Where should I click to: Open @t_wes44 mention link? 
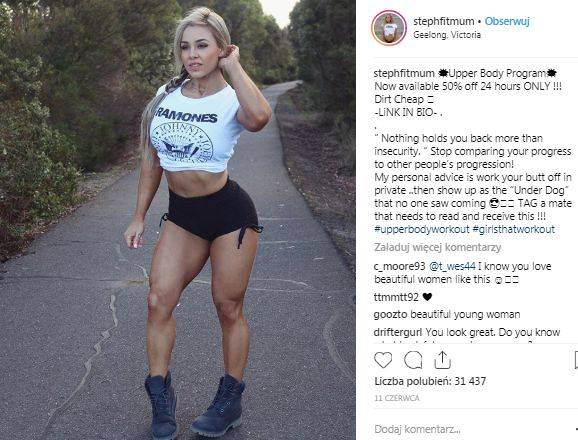[452, 266]
